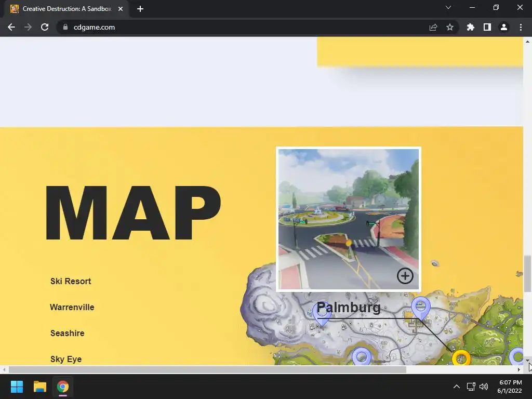Go forward in browser history

point(28,27)
